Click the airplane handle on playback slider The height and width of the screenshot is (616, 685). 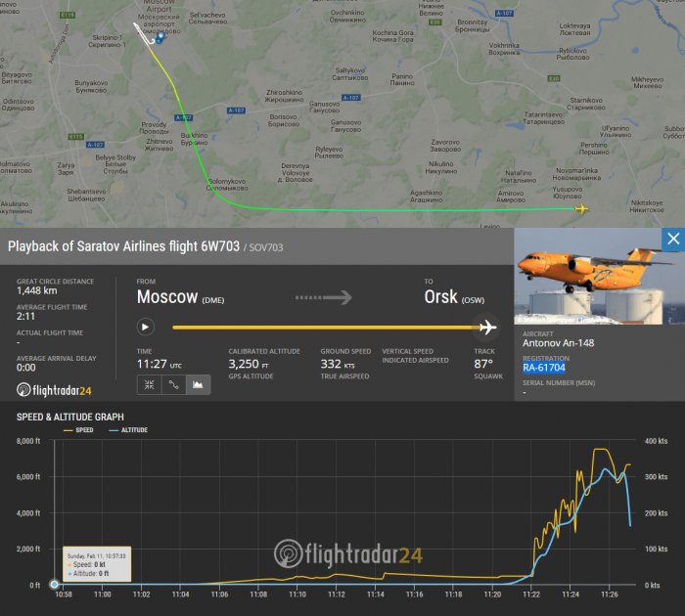[x=487, y=327]
